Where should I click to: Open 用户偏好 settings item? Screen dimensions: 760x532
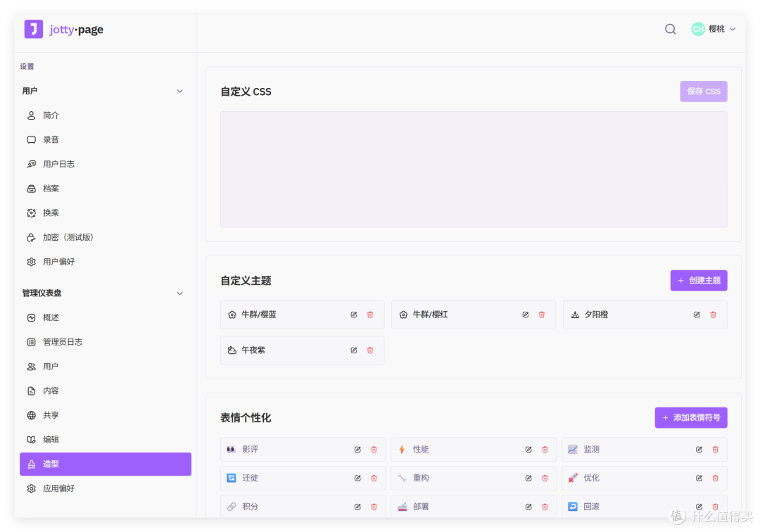105,262
